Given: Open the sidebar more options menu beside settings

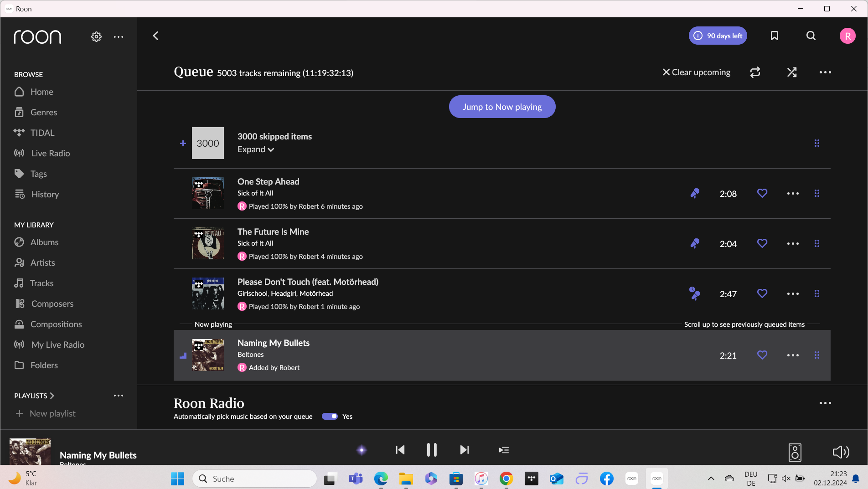Looking at the screenshot, I should pos(119,37).
